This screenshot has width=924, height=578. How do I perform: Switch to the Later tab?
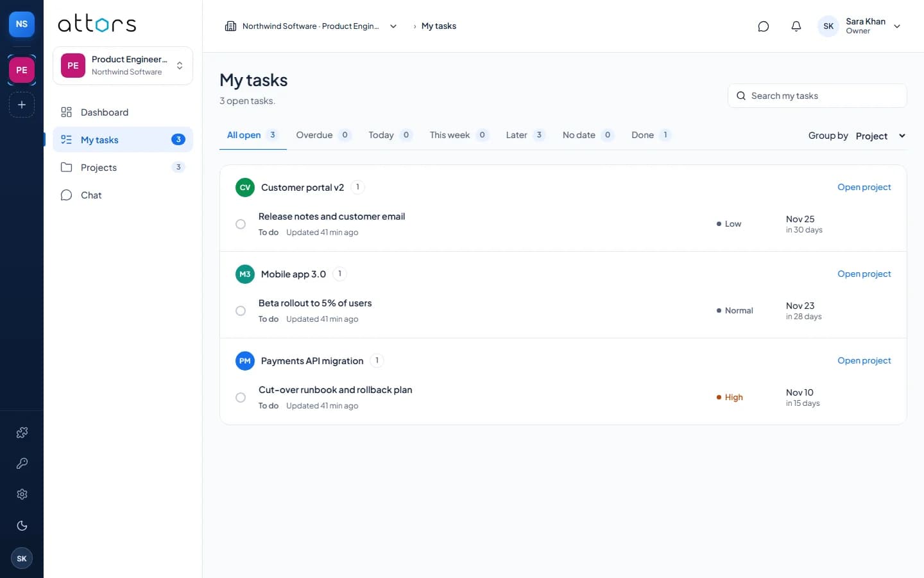pyautogui.click(x=526, y=135)
